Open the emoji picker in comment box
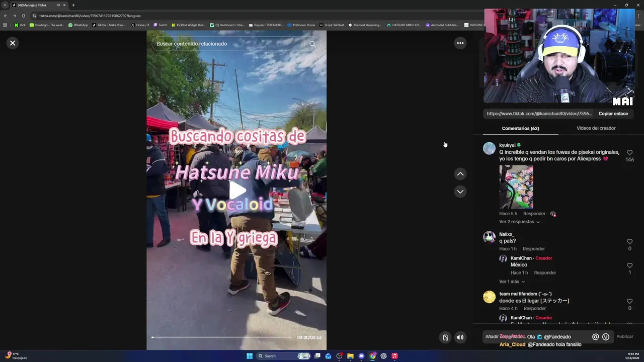 [606, 337]
